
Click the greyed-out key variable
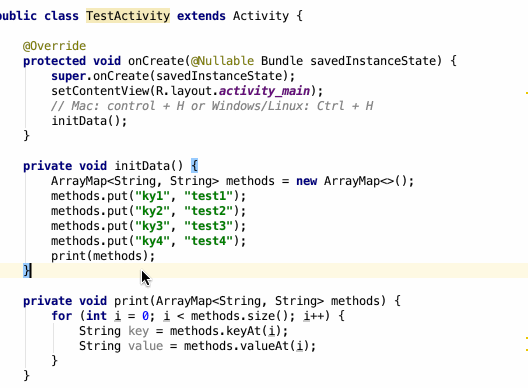138,331
